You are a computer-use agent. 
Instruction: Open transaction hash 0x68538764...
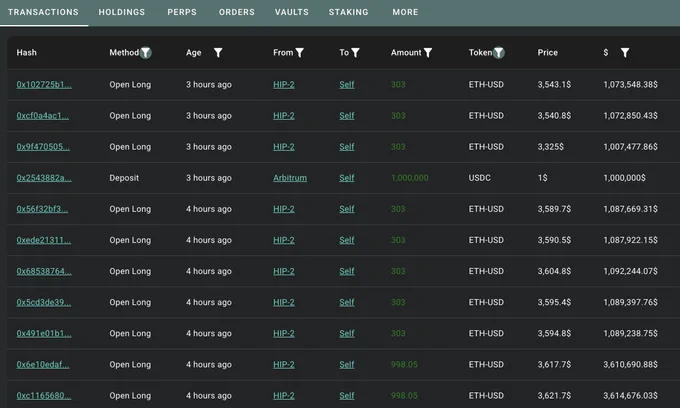click(44, 271)
